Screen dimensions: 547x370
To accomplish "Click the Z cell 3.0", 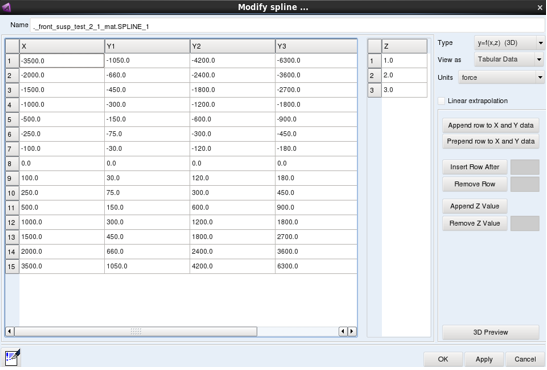I will [x=404, y=90].
